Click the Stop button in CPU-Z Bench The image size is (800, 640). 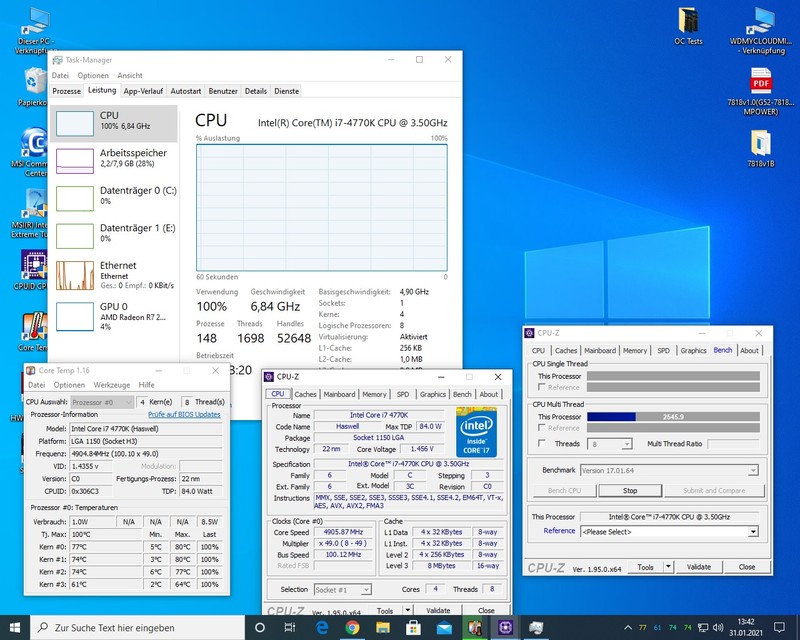coord(630,490)
